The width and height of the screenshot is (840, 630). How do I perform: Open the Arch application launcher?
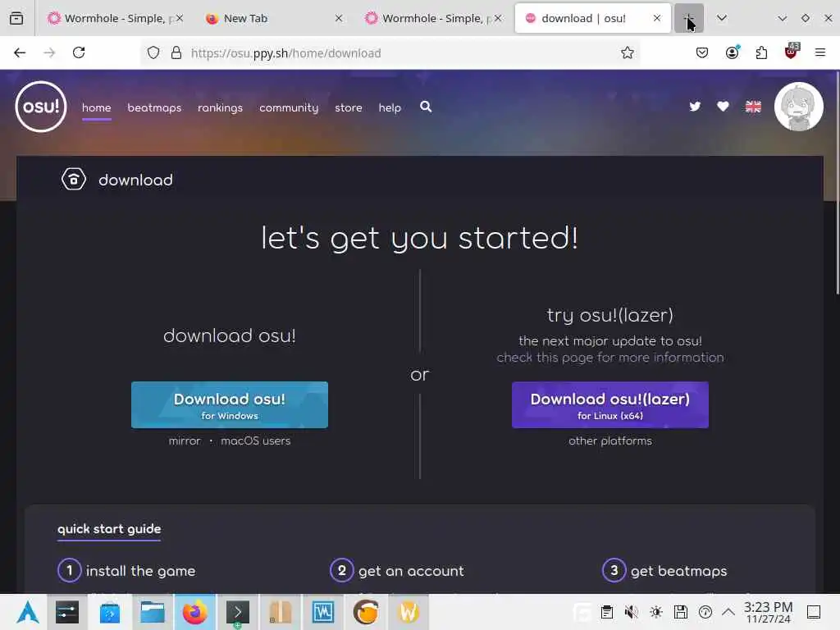tap(27, 612)
